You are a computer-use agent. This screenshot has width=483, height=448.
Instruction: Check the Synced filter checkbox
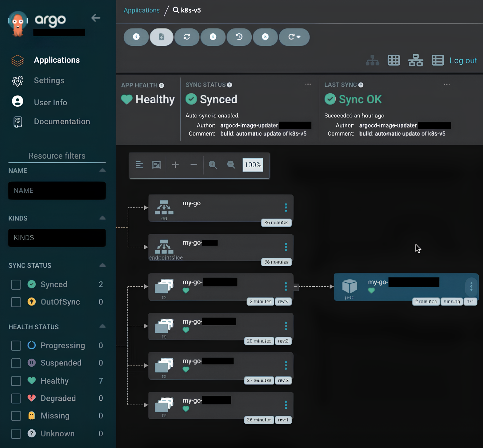click(x=16, y=284)
